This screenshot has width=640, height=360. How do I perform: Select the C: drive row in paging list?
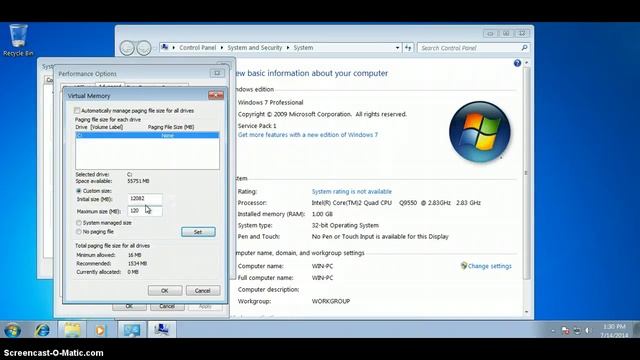147,135
